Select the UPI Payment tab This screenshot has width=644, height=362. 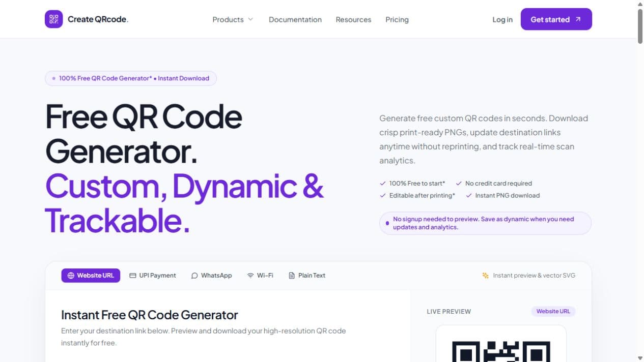(153, 276)
